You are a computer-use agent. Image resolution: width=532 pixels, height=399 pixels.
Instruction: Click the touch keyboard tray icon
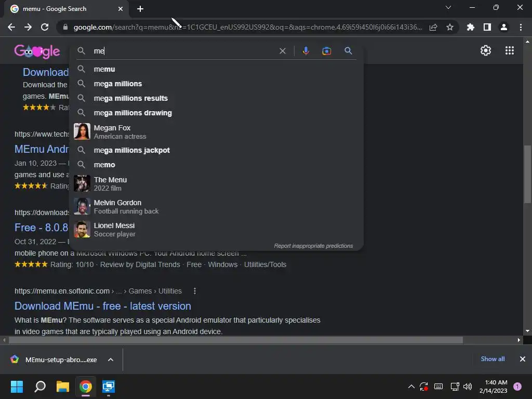pos(438,387)
